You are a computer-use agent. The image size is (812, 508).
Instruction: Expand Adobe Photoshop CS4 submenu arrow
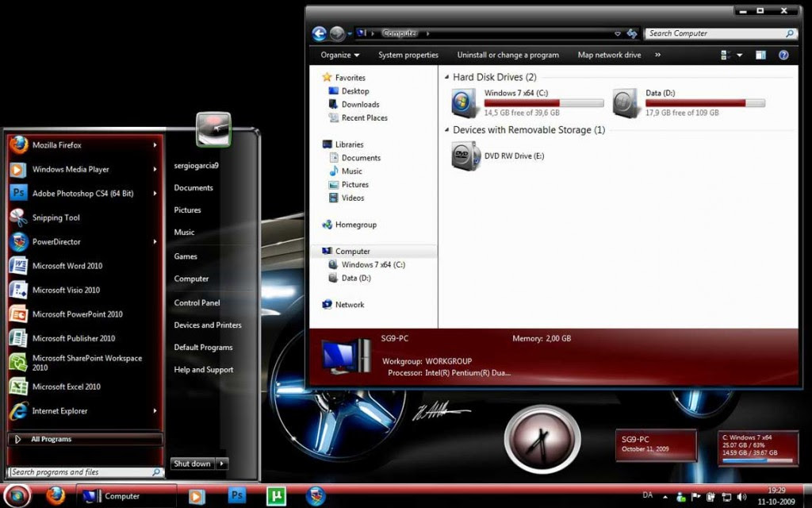155,194
